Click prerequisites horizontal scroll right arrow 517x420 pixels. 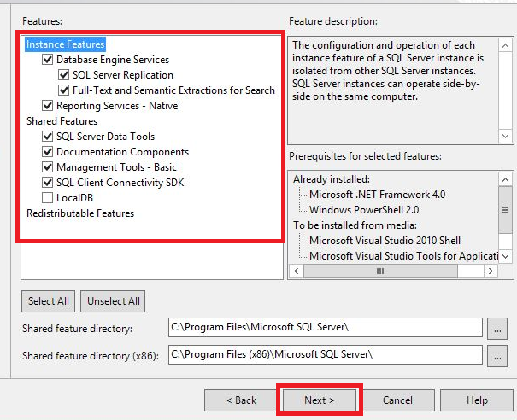(x=491, y=271)
